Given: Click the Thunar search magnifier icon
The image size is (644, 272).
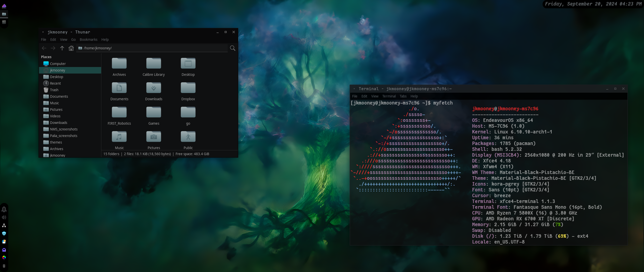Looking at the screenshot, I should pos(233,48).
